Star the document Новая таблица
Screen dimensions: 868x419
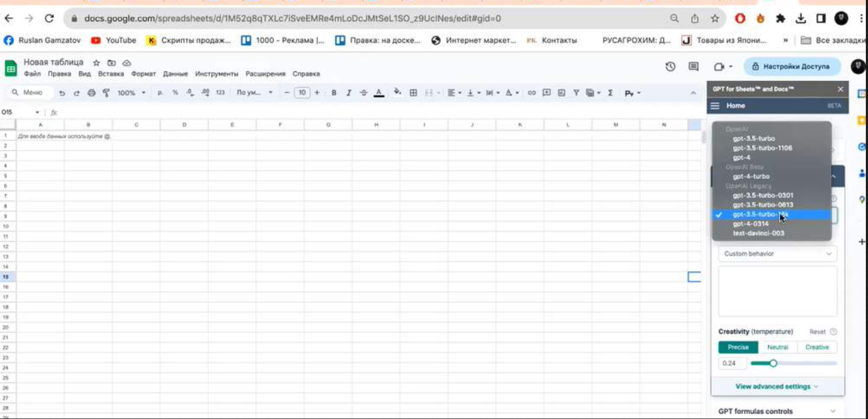[96, 63]
